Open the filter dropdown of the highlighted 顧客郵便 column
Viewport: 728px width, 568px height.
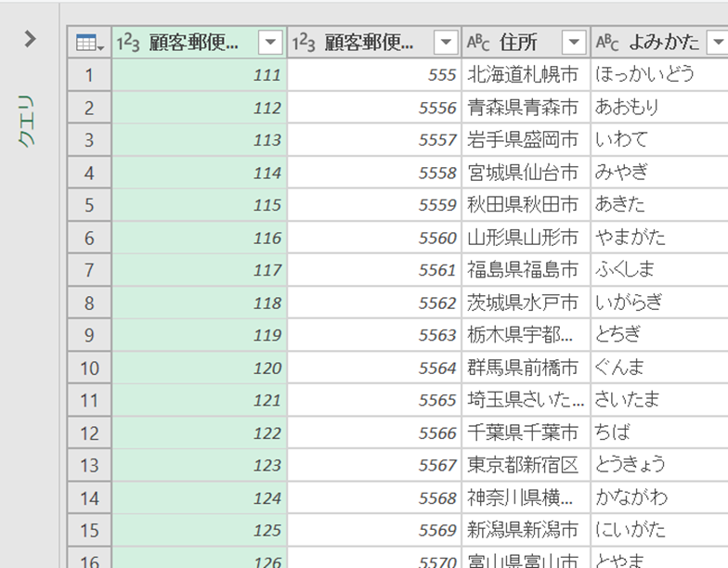click(270, 43)
